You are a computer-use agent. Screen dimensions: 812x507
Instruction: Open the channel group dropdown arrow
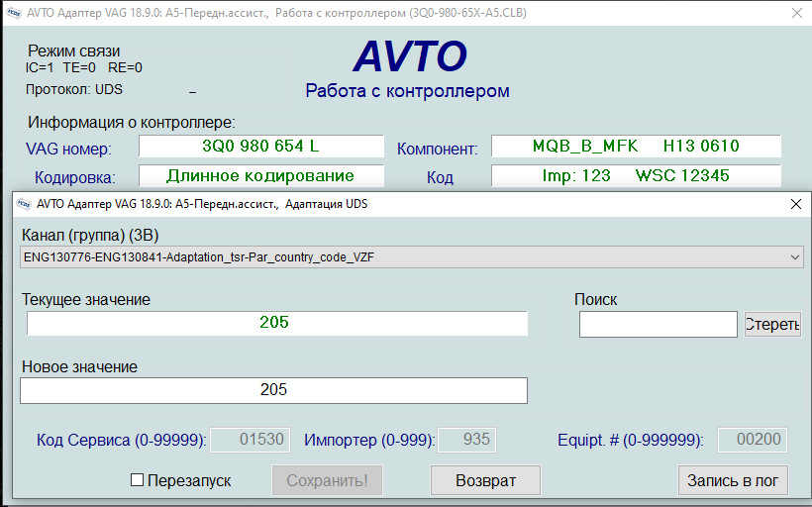795,257
